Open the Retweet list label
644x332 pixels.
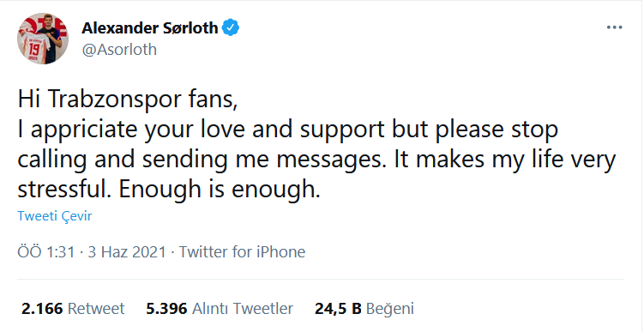pyautogui.click(x=96, y=308)
